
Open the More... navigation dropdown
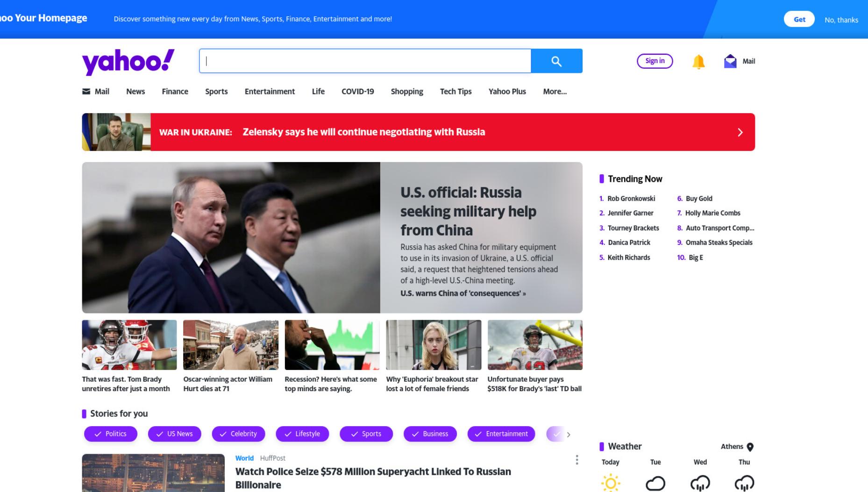coord(555,92)
